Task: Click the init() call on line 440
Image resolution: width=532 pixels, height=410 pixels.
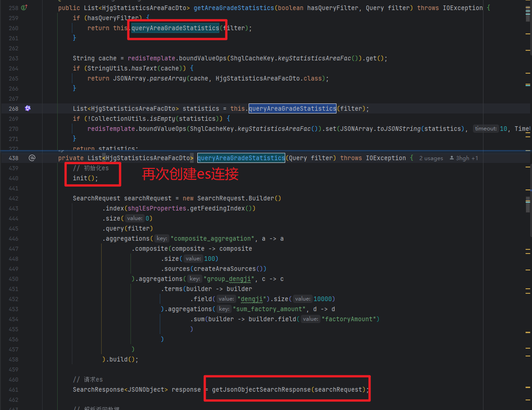Action: [85, 178]
